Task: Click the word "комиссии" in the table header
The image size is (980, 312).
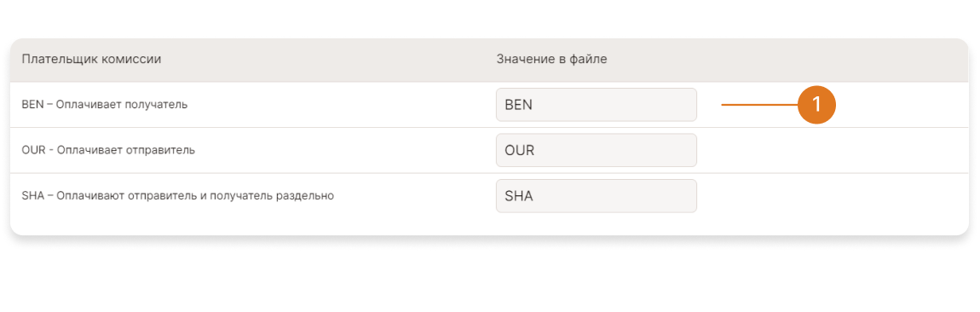Action: (x=136, y=60)
